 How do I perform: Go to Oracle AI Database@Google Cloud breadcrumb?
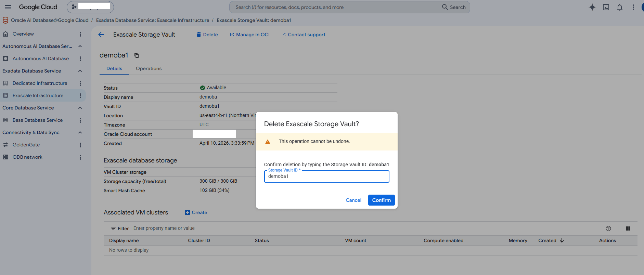50,20
